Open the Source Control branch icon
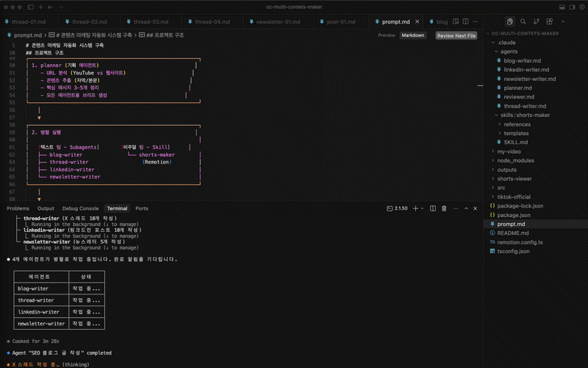 coord(537,21)
